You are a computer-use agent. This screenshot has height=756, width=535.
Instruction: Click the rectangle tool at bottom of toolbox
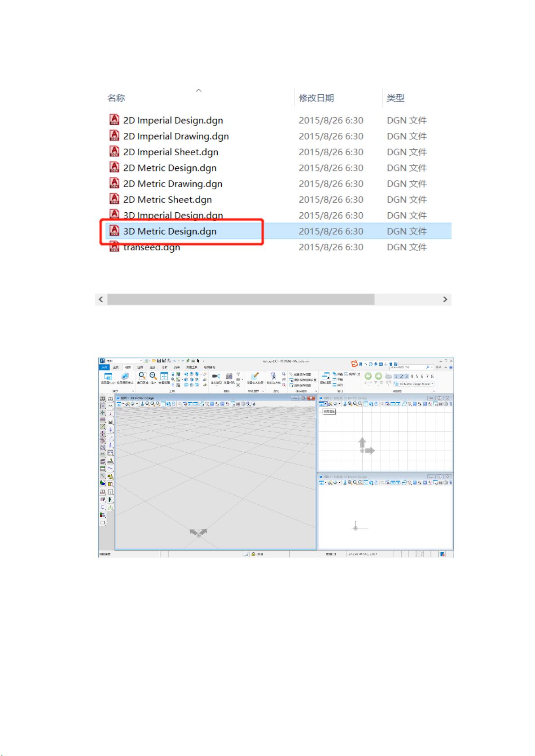pos(103,523)
